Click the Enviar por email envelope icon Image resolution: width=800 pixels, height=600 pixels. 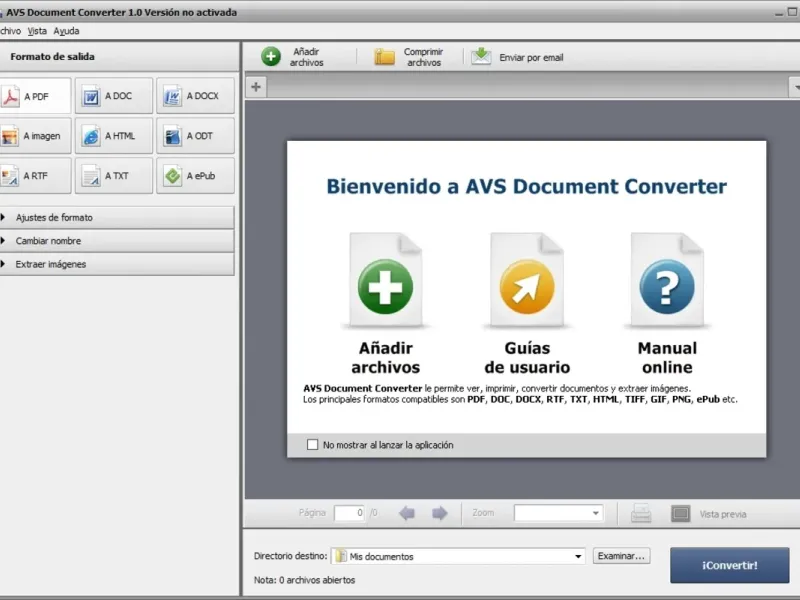pos(481,56)
